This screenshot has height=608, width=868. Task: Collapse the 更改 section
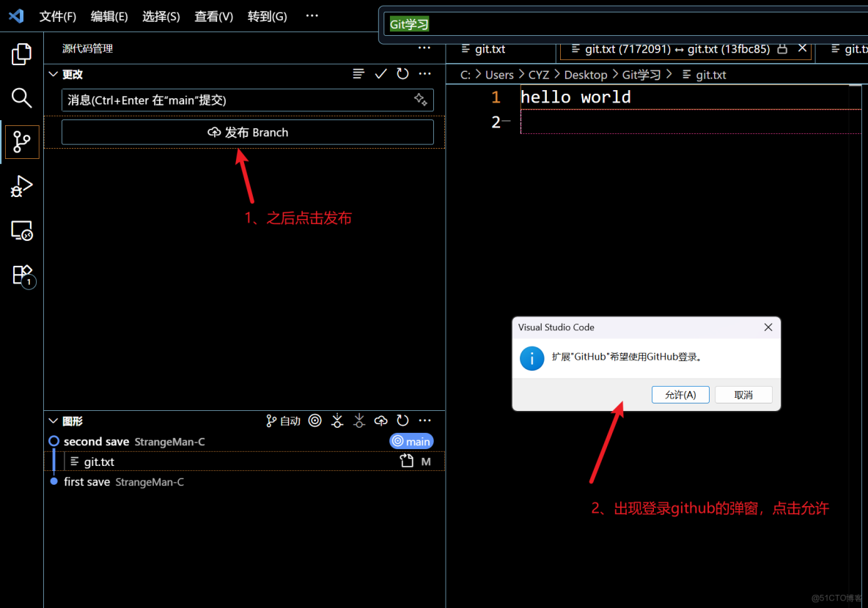pyautogui.click(x=53, y=73)
